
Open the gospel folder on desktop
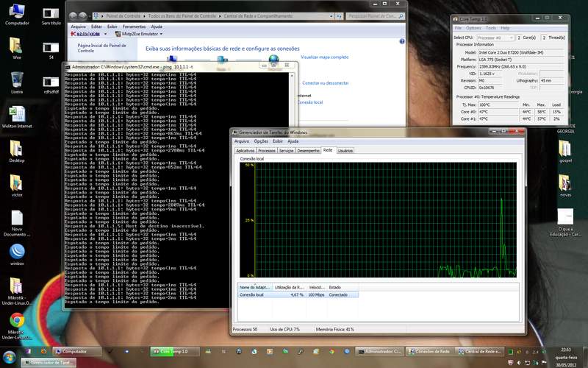(565, 151)
